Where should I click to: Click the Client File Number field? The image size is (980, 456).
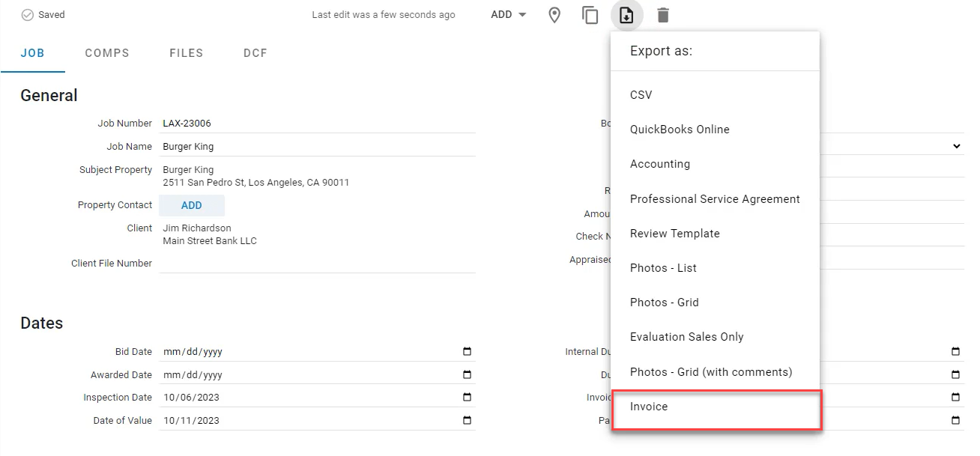[318, 264]
